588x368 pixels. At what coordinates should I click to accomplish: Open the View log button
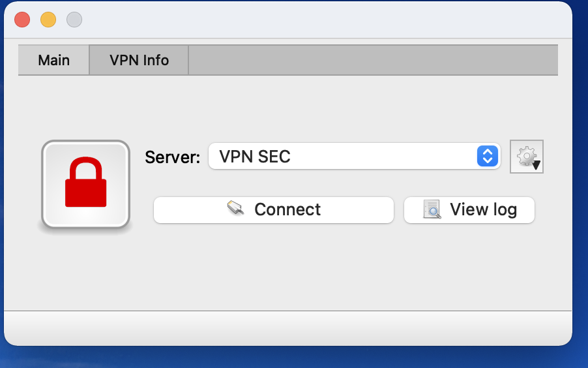click(x=469, y=210)
